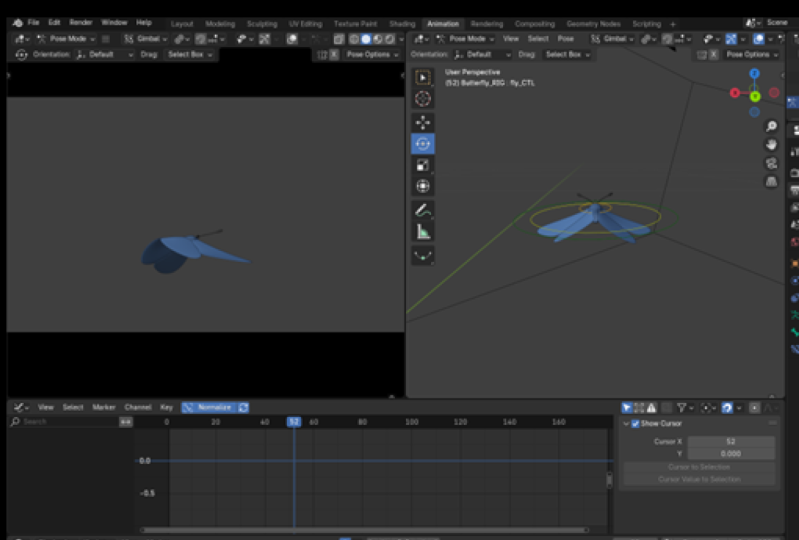Click the graph editor horizontal scrollbar
The height and width of the screenshot is (540, 799).
pyautogui.click(x=364, y=530)
